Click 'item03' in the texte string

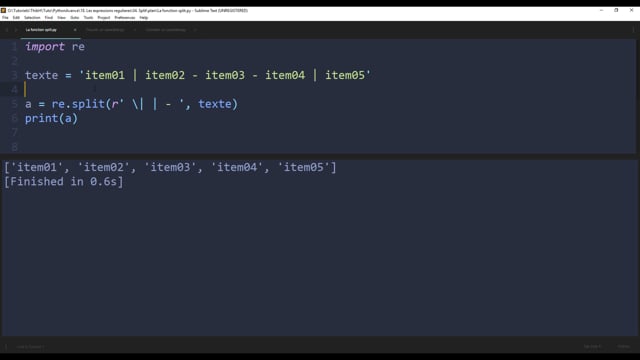[x=225, y=75]
